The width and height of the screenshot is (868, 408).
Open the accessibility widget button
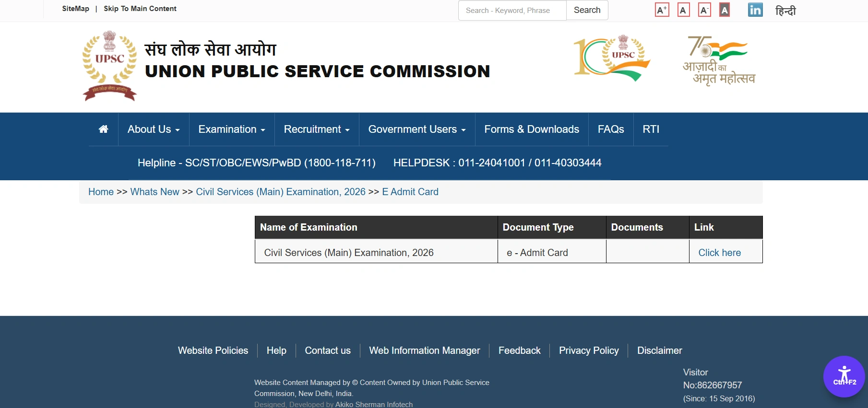point(844,376)
